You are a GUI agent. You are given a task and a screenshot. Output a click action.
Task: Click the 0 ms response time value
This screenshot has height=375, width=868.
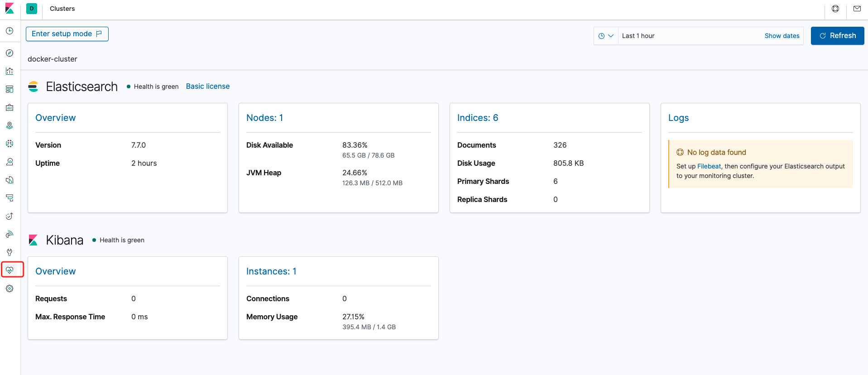[139, 317]
